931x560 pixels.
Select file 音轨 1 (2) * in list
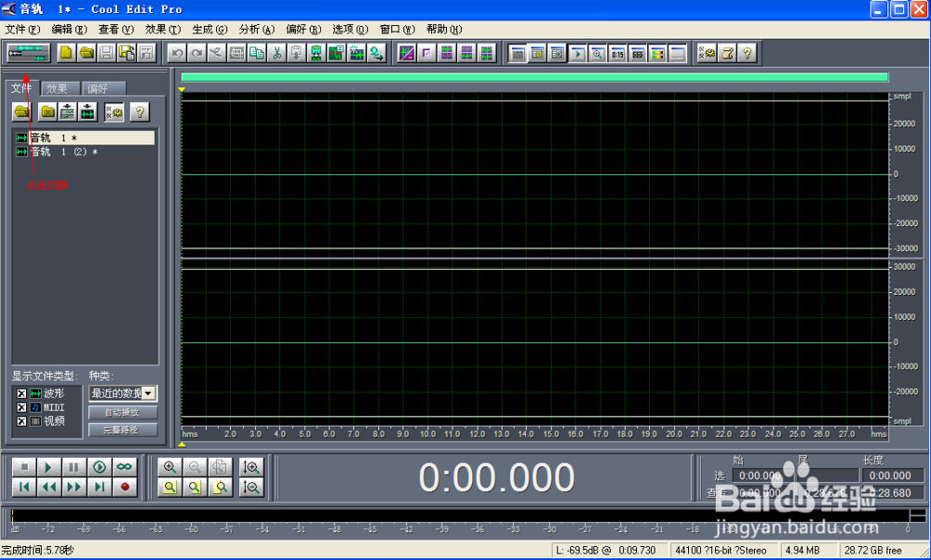point(85,152)
